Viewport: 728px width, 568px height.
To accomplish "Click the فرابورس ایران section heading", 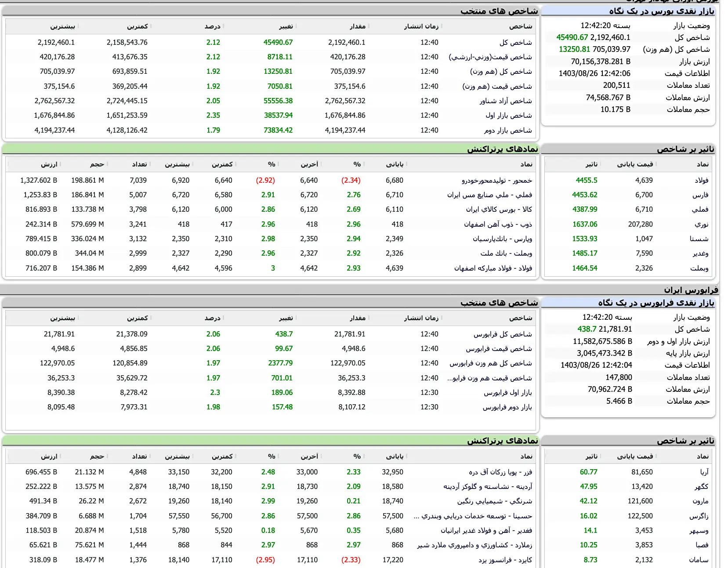I will click(691, 290).
